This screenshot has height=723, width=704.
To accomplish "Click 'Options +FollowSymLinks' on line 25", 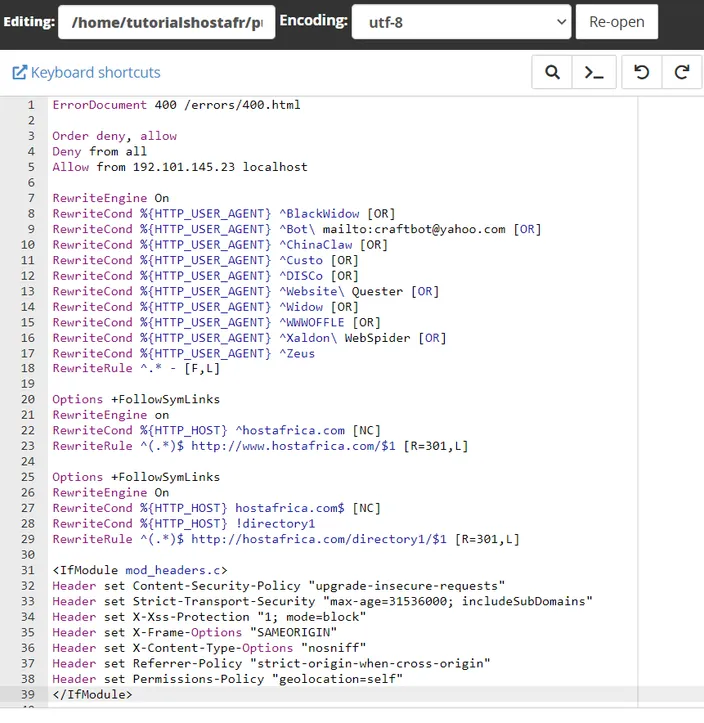I will (x=136, y=477).
